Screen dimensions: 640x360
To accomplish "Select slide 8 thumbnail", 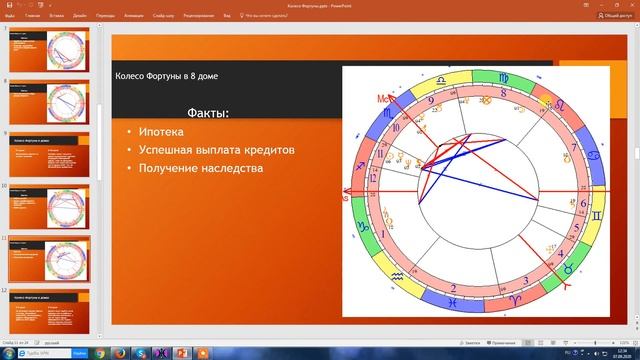I will 49,102.
